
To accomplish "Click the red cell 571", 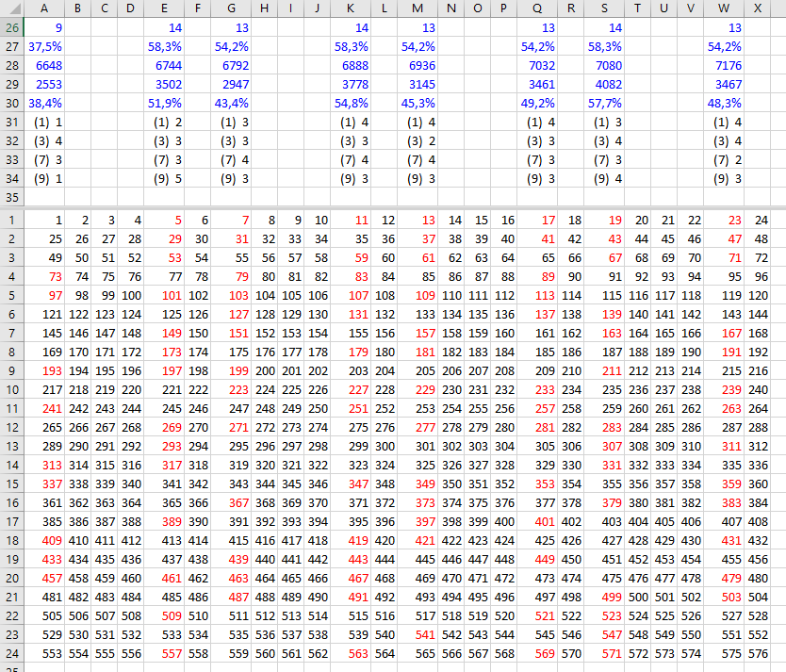I will 604,653.
